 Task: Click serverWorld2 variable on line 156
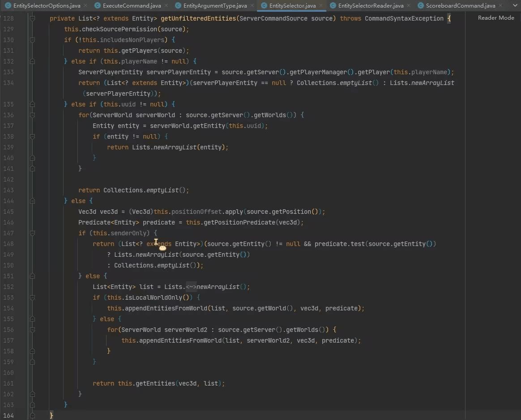(x=186, y=330)
